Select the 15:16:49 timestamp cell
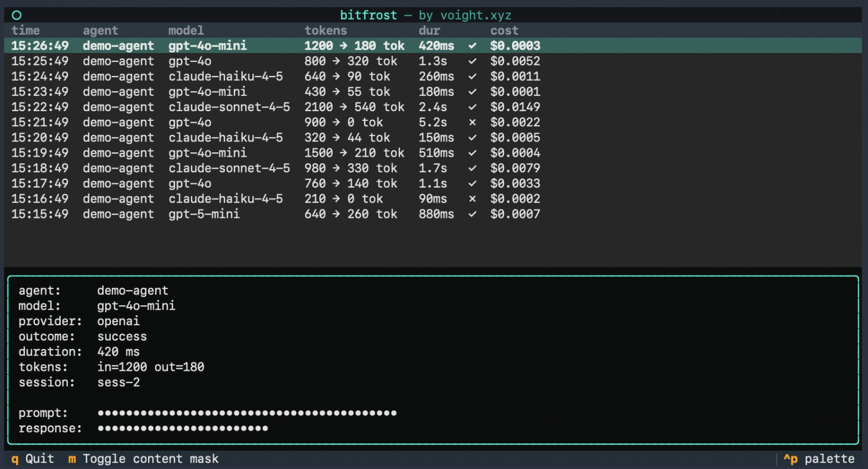Image resolution: width=868 pixels, height=469 pixels. point(40,199)
